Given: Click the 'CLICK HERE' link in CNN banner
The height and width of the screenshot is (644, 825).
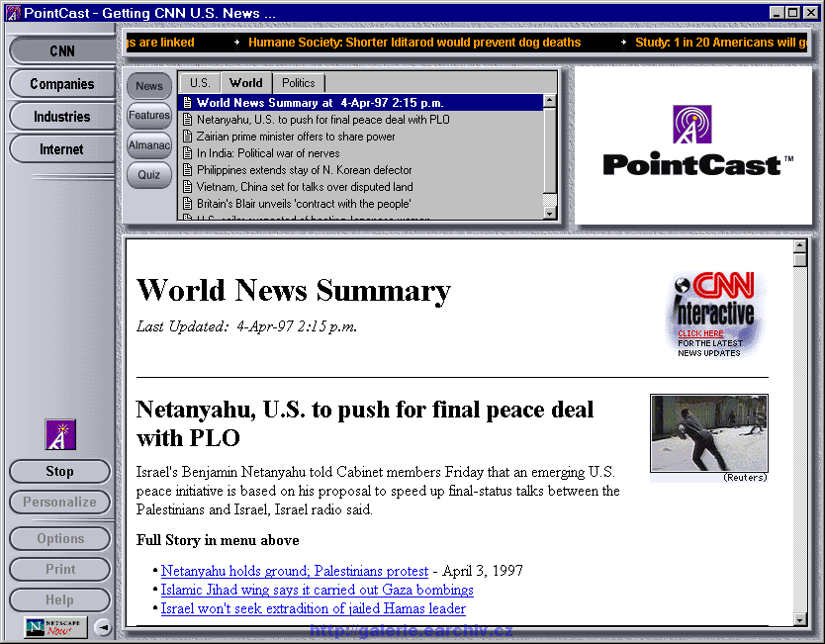Looking at the screenshot, I should (x=700, y=333).
